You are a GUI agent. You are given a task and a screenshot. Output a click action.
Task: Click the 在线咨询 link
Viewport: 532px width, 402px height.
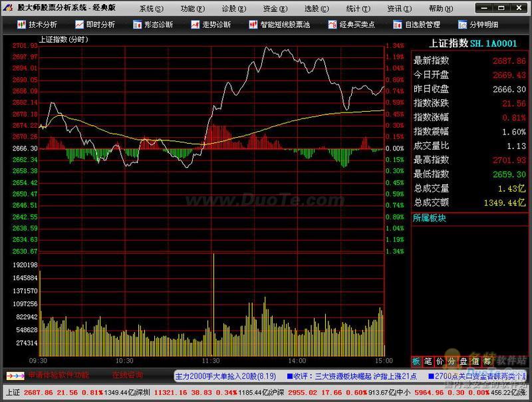(x=128, y=375)
